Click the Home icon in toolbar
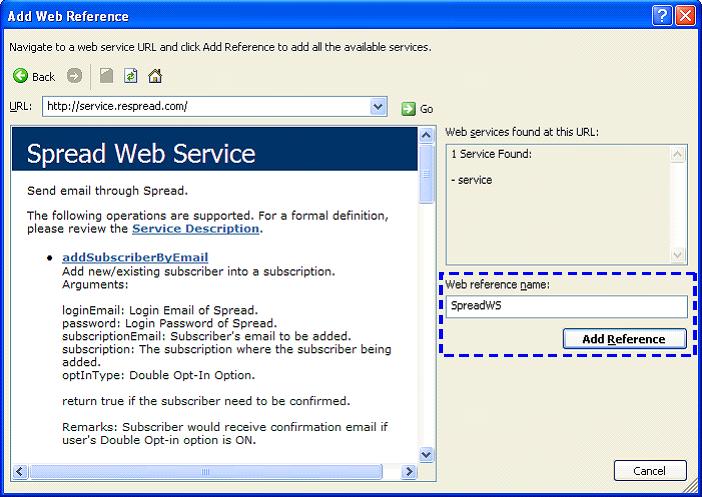 155,76
